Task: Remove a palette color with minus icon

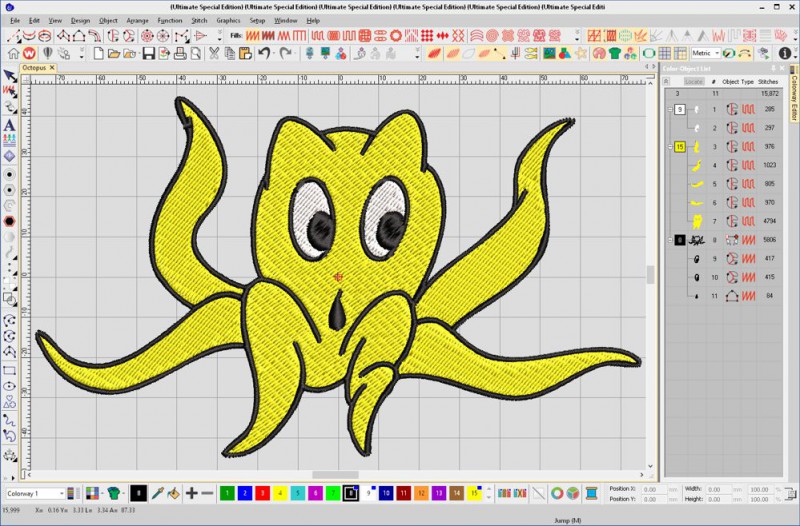Action: 207,493
